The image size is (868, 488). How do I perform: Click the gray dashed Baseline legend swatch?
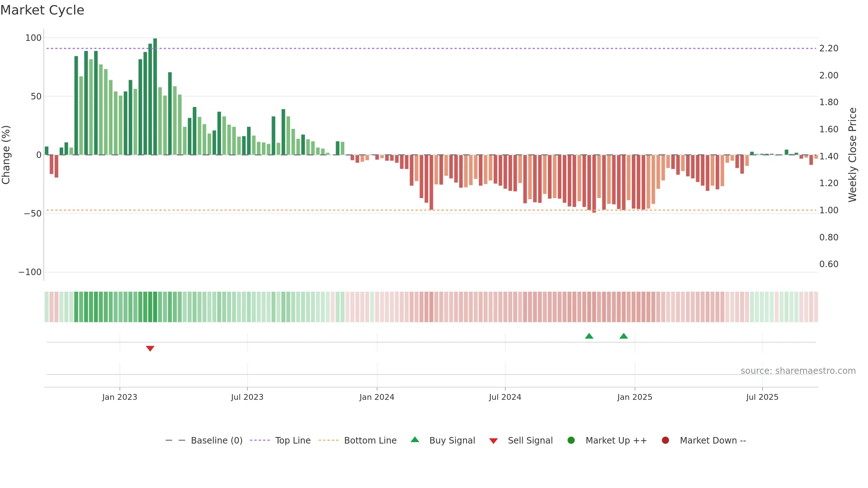(175, 440)
